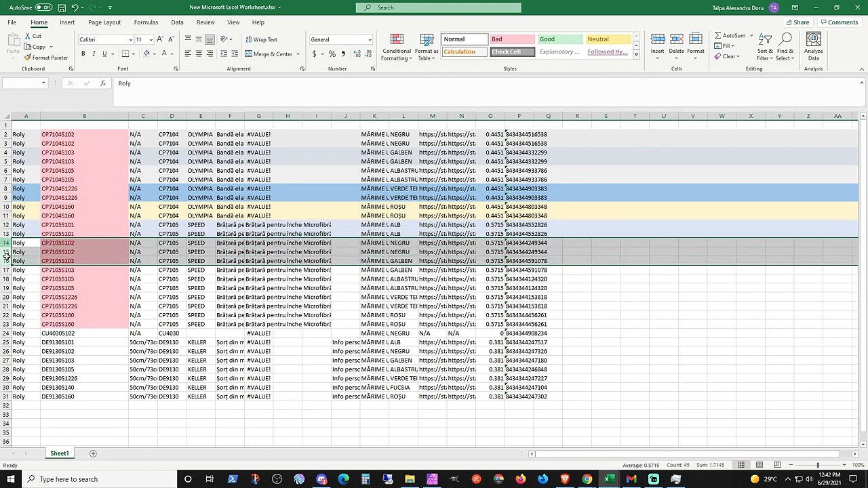Open the Windows Start menu
The image size is (868, 488).
click(9, 479)
